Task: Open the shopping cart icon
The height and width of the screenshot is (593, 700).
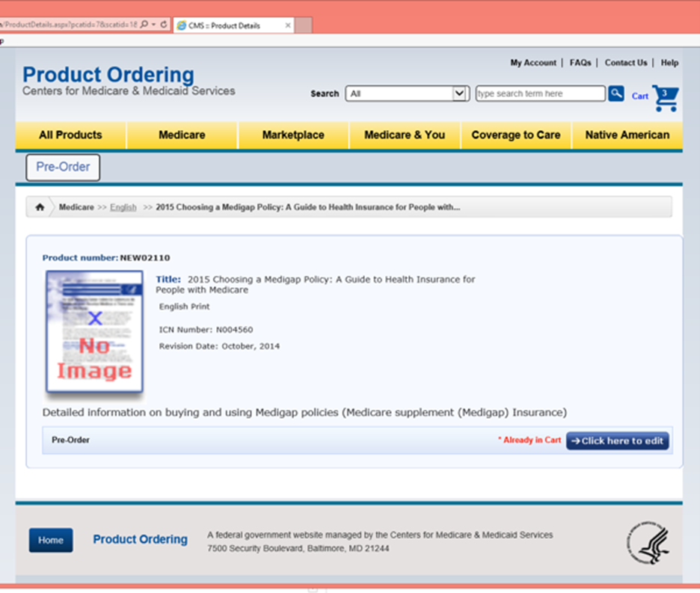Action: point(666,98)
